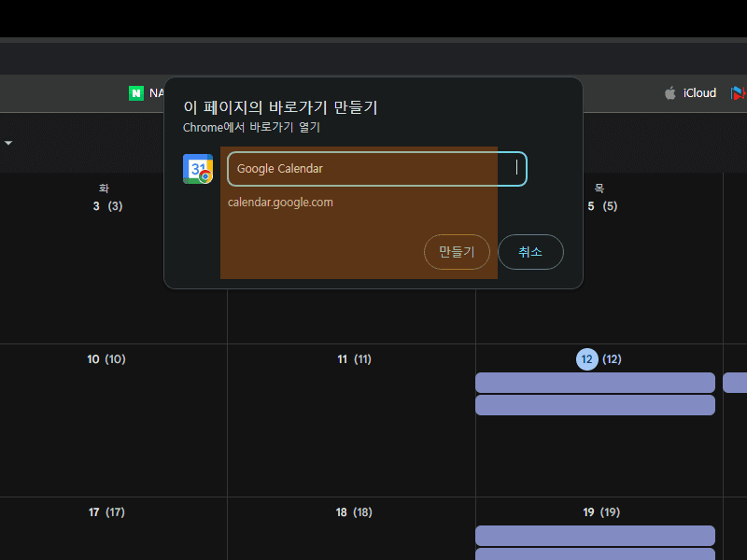
Task: Select date 11 (11) on calendar
Action: point(354,359)
